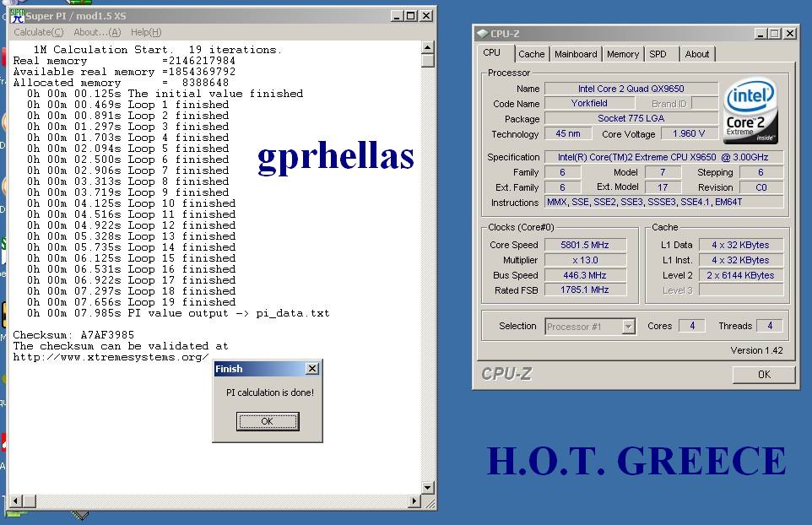
Task: Click the Intel Core 2 Extreme logo
Action: [x=750, y=111]
